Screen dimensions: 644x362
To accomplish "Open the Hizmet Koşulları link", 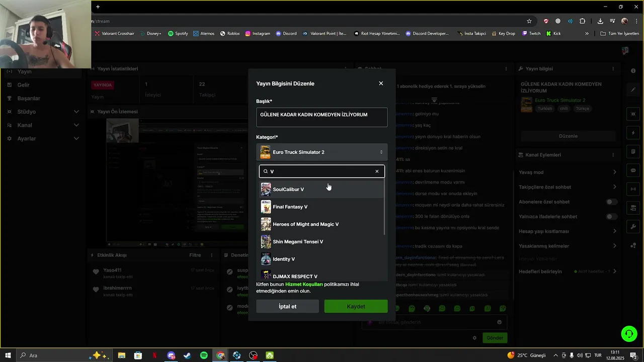I will point(304,284).
